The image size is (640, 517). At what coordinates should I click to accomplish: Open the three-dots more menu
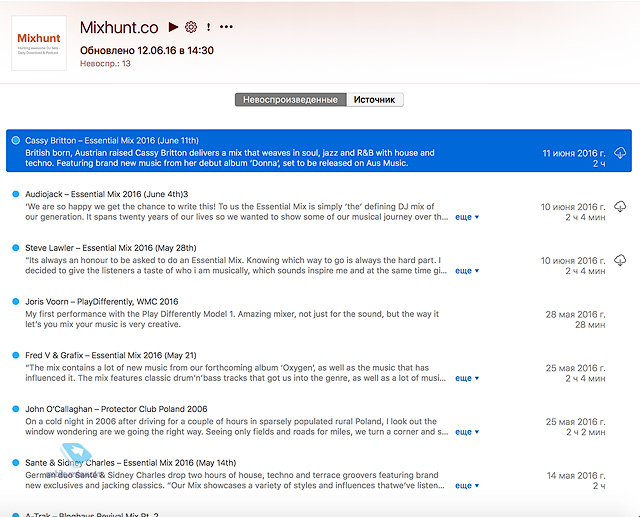(x=226, y=27)
